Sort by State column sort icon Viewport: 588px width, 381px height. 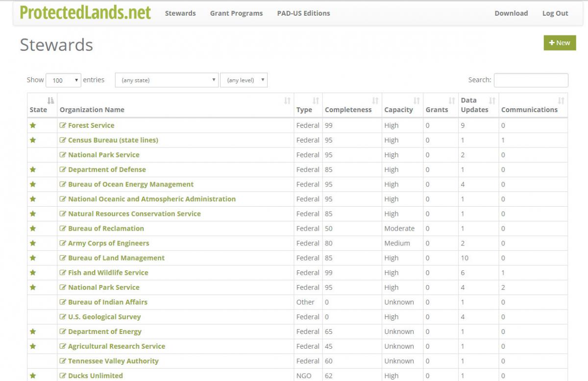[50, 100]
